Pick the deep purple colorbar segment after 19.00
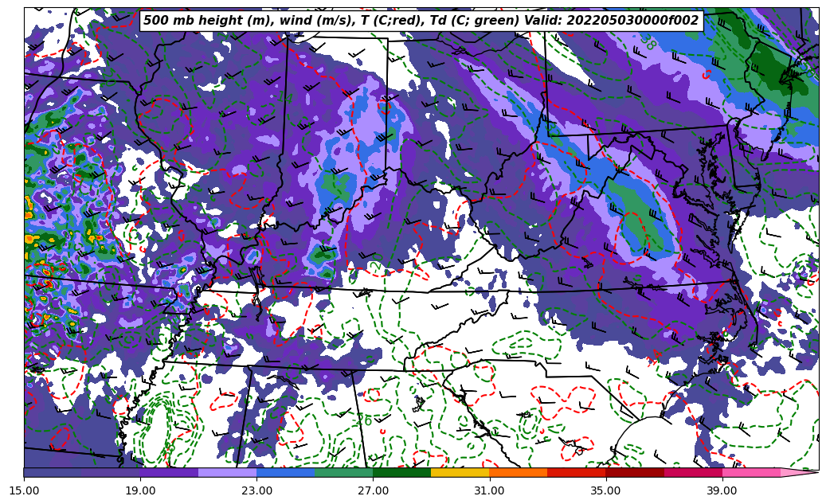 [x=169, y=472]
